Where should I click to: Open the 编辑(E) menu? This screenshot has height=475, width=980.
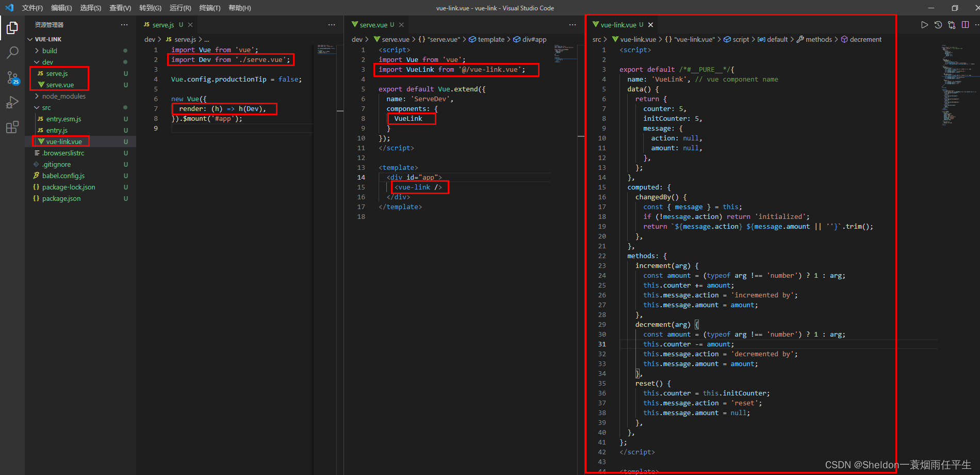[61, 8]
